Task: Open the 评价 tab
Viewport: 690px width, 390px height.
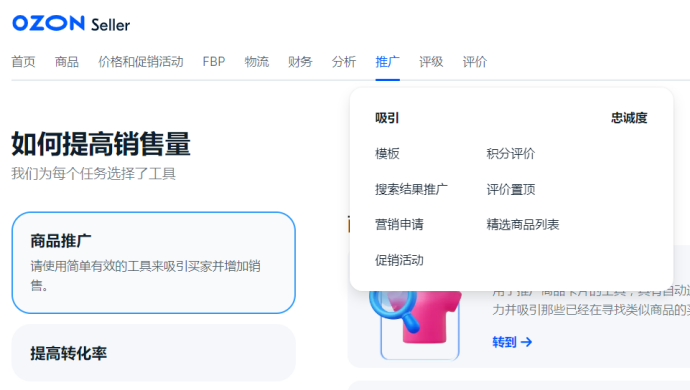Action: 474,62
